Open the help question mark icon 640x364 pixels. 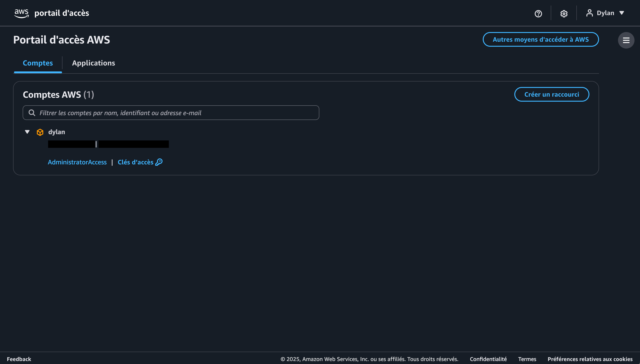pyautogui.click(x=538, y=14)
